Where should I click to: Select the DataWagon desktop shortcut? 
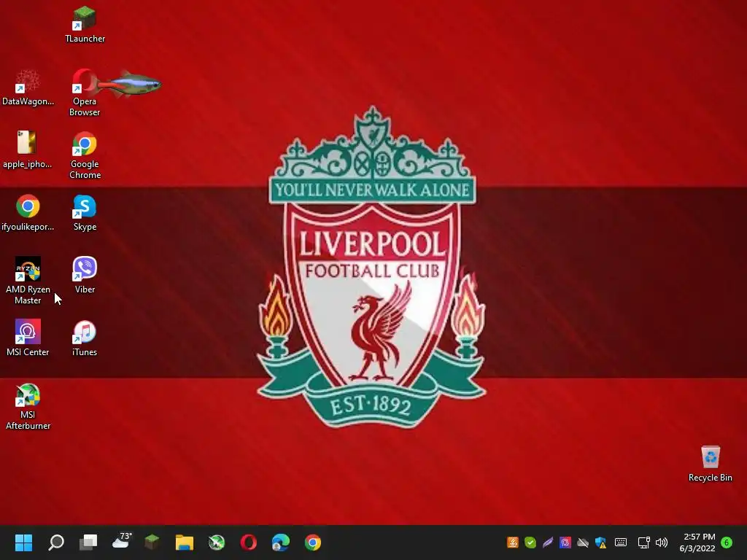pyautogui.click(x=28, y=87)
